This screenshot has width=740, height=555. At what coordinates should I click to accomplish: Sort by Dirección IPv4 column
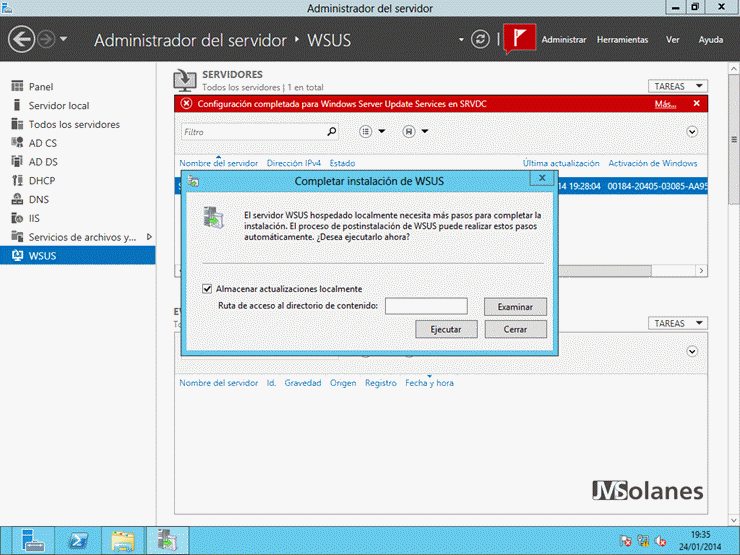click(294, 163)
